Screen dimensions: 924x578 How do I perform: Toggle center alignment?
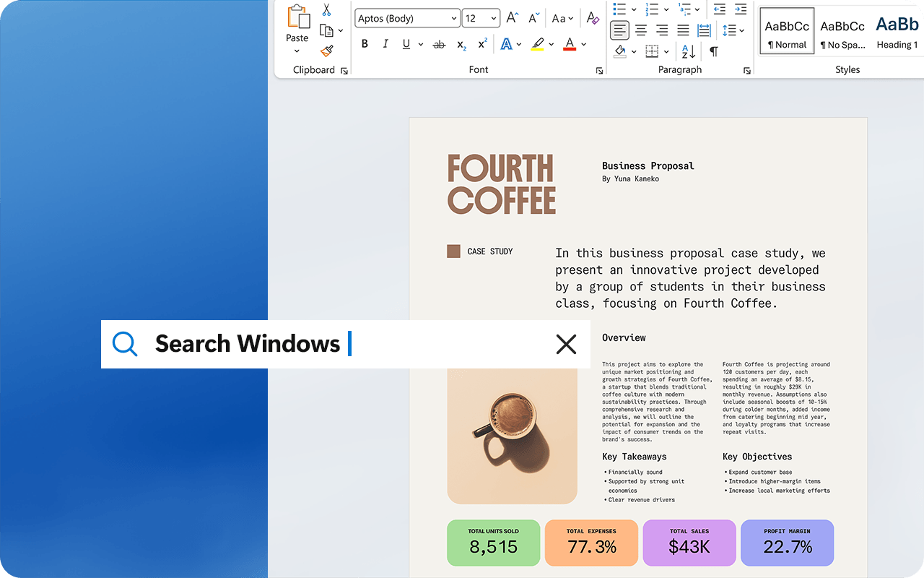[x=641, y=30]
